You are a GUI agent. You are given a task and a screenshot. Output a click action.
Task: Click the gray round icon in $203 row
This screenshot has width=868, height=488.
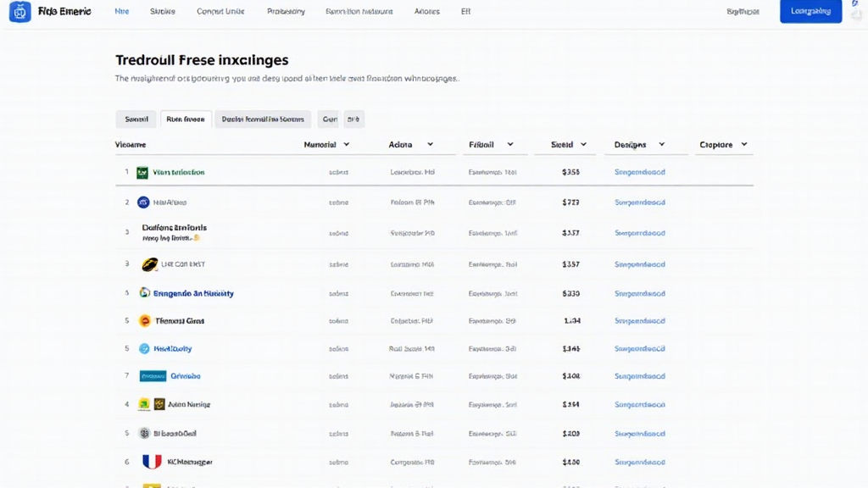144,433
